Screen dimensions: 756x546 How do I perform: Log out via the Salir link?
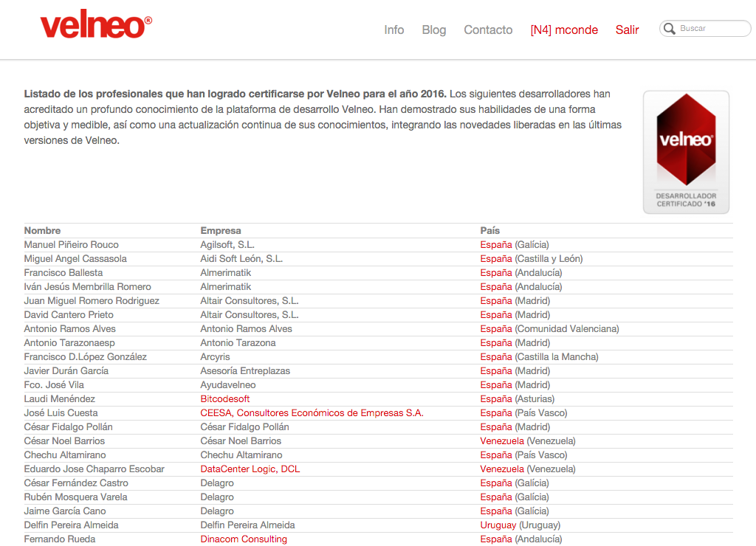tap(627, 30)
